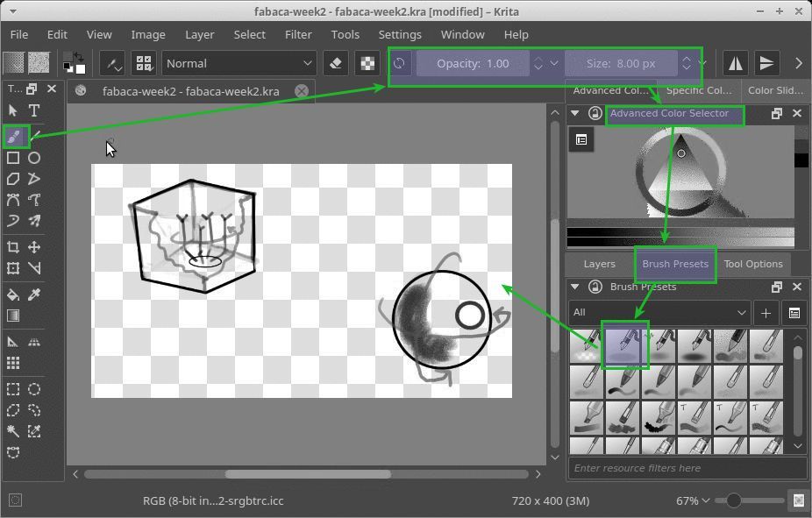The width and height of the screenshot is (812, 518).
Task: Open the Edit Brush Settings popup
Action: tap(112, 64)
